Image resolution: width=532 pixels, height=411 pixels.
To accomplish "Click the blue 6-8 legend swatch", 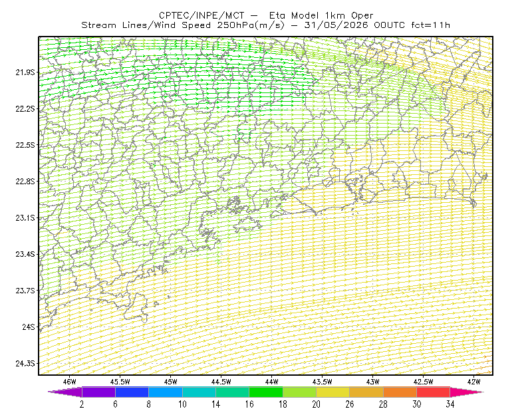I will 132,392.
